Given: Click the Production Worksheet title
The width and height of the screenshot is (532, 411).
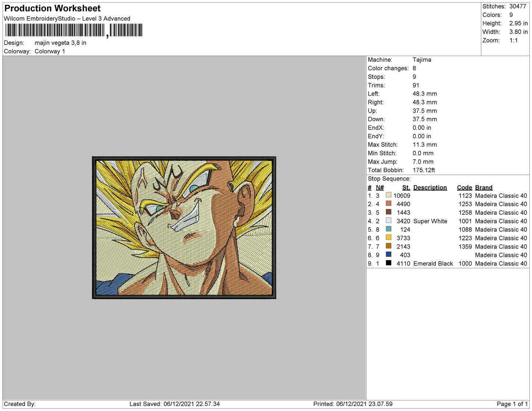Looking at the screenshot, I should (x=52, y=8).
